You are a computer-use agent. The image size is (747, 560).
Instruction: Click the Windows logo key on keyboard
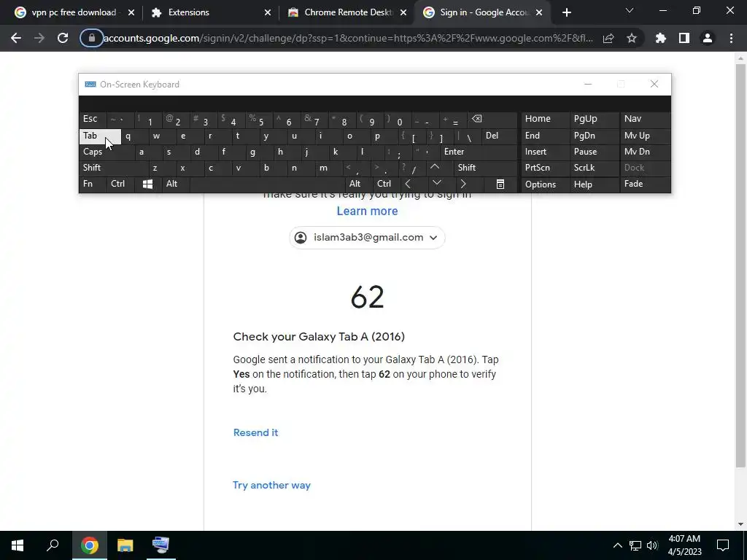147,184
